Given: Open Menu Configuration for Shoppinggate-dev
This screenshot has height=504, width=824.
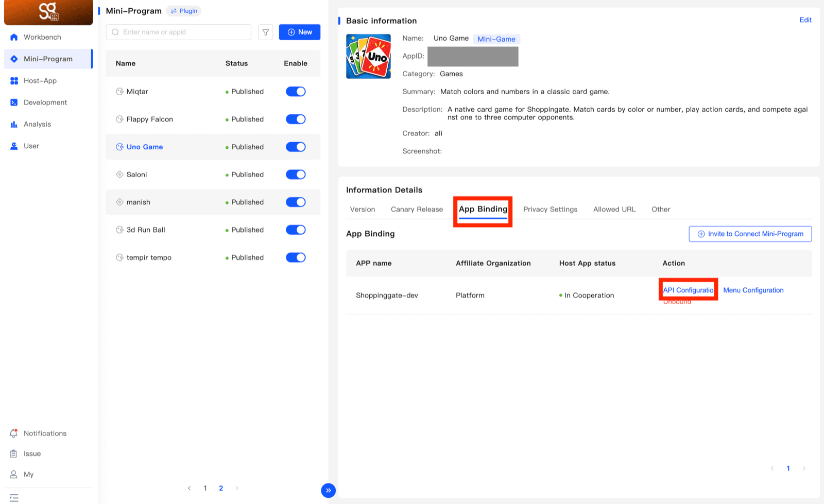Looking at the screenshot, I should (x=753, y=290).
